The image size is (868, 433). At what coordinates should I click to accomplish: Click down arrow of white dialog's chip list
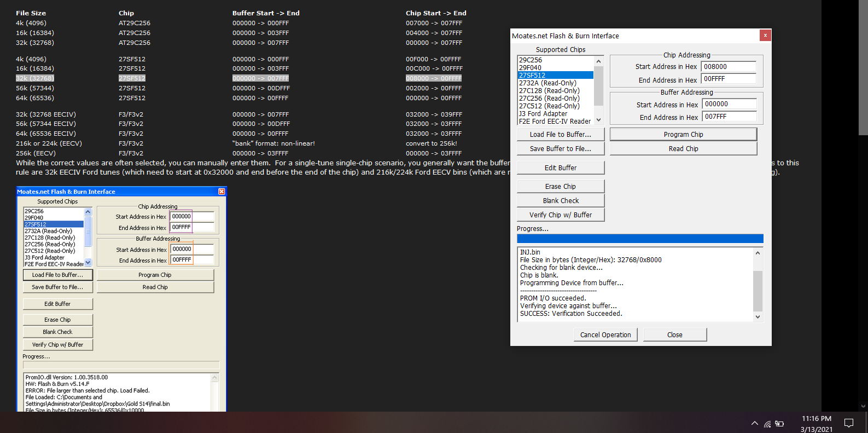(598, 120)
